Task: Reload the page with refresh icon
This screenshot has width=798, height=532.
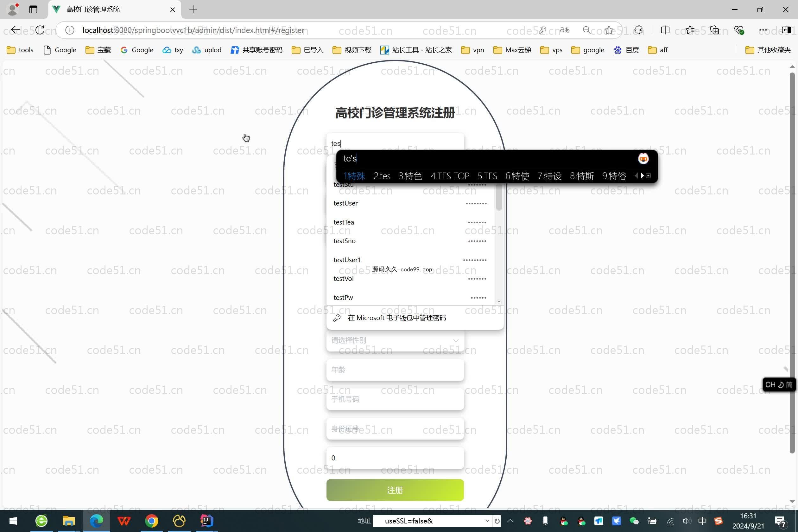Action: click(40, 30)
